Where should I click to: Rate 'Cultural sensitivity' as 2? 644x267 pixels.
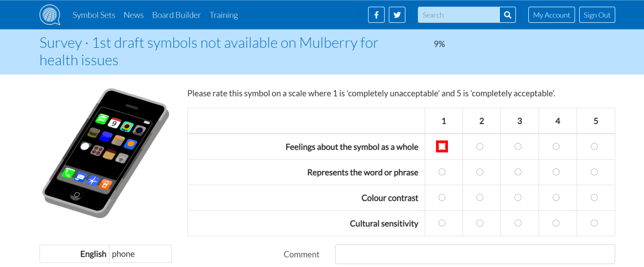coord(480,223)
